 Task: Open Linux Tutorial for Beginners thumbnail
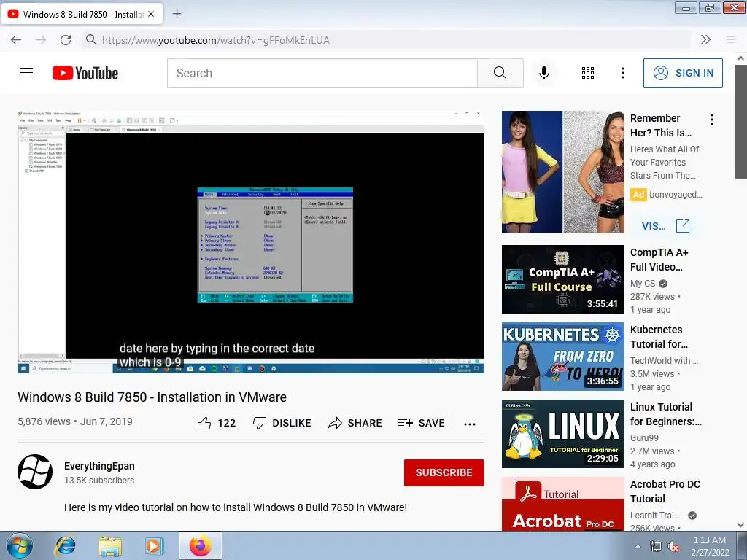tap(562, 434)
